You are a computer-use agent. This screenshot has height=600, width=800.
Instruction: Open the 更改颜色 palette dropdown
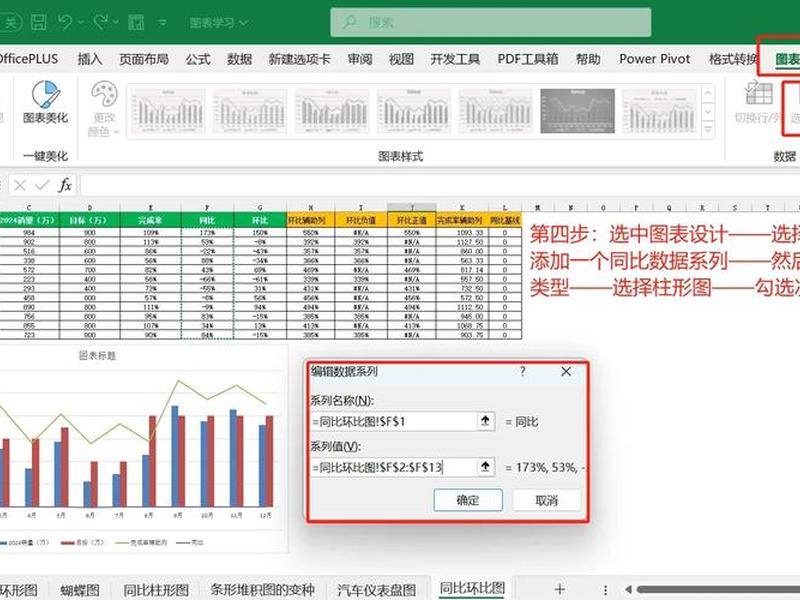104,109
